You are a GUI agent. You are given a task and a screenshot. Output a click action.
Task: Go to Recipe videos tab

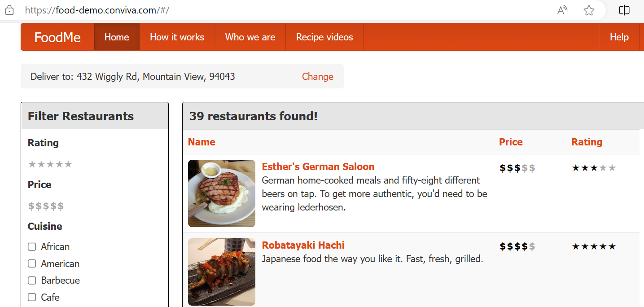(x=324, y=37)
